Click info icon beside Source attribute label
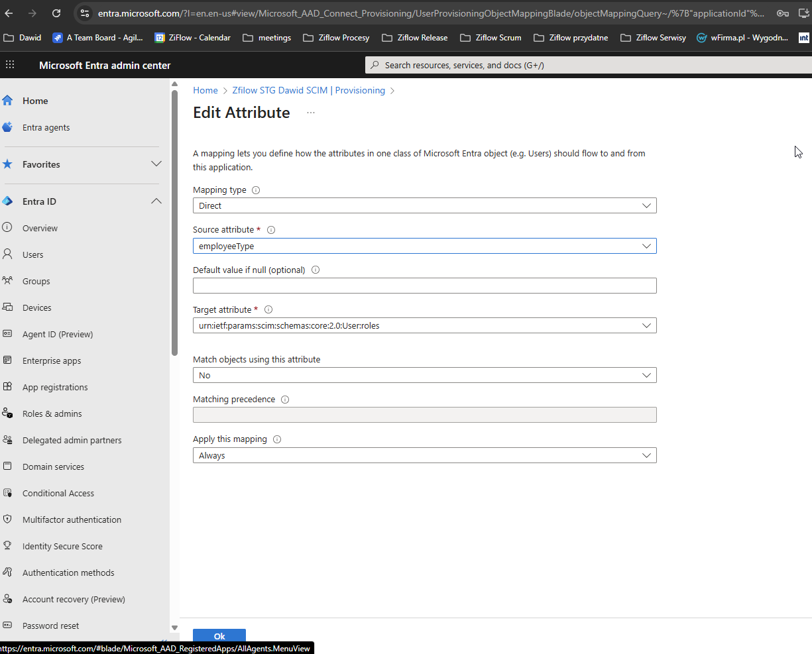Screen dimensions: 812x654 pos(270,230)
